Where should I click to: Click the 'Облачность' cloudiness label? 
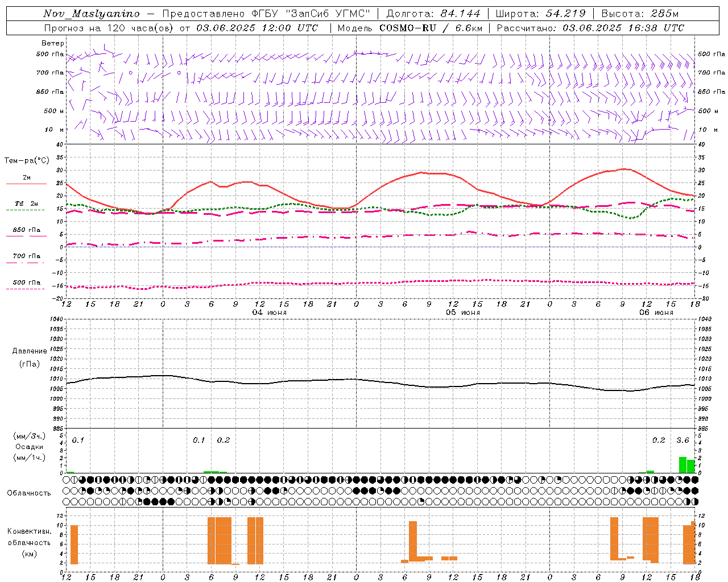29,493
